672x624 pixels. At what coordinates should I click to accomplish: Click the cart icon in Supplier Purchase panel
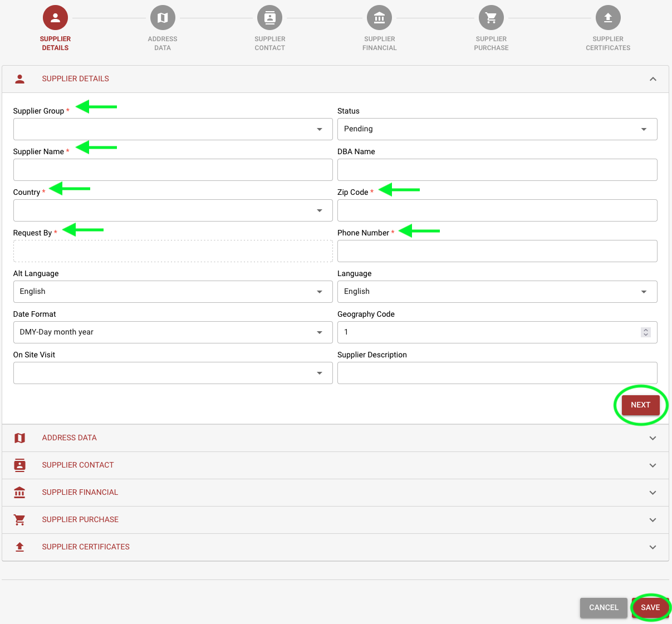pos(19,520)
